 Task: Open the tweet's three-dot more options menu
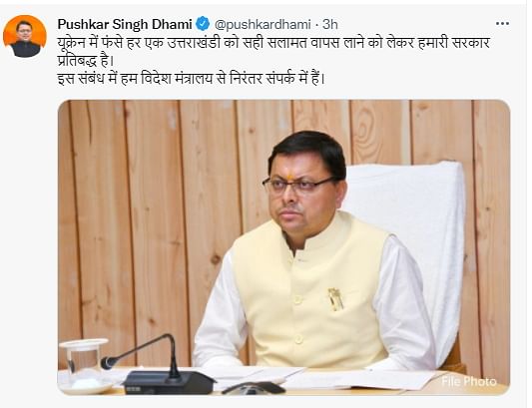[502, 24]
